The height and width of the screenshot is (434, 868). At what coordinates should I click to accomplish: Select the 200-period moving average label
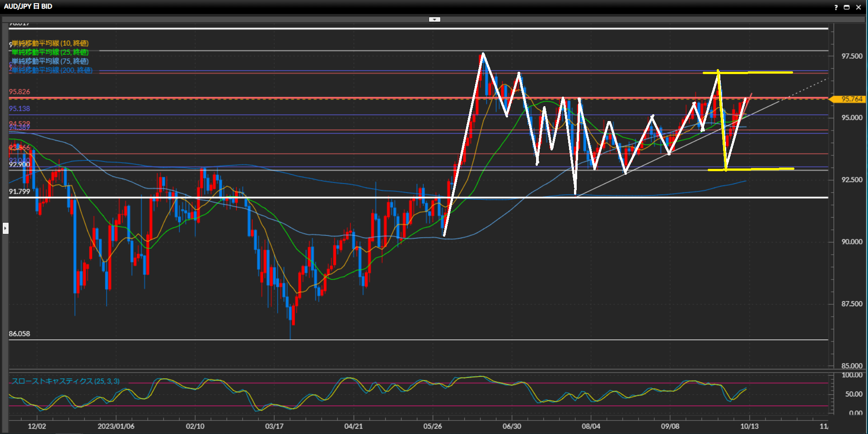click(x=52, y=70)
